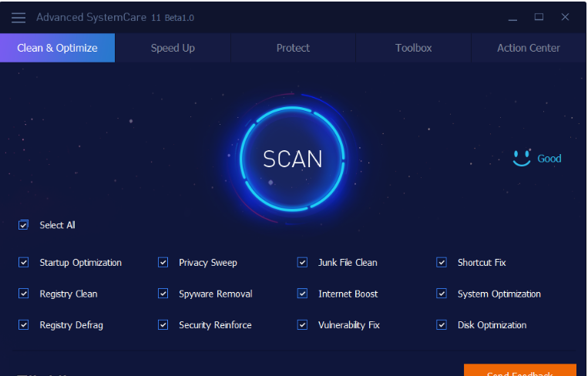Close the Advanced SystemCare window
The width and height of the screenshot is (588, 376).
[x=565, y=17]
